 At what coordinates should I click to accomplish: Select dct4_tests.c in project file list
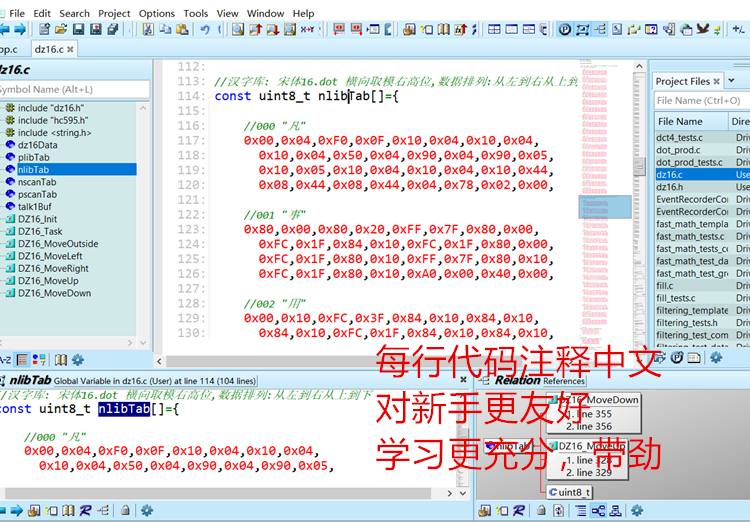click(x=679, y=137)
